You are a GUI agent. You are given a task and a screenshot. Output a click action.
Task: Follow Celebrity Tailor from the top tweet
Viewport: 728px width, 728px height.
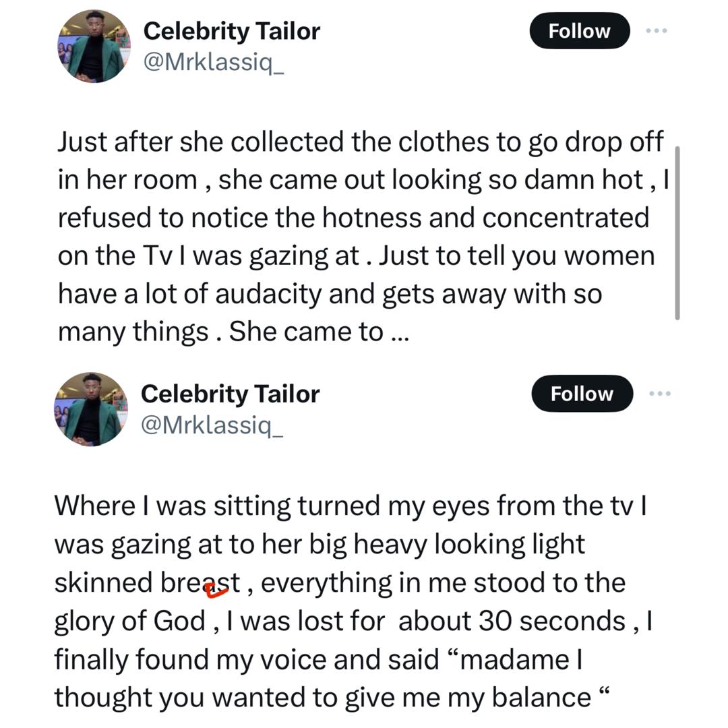[579, 32]
